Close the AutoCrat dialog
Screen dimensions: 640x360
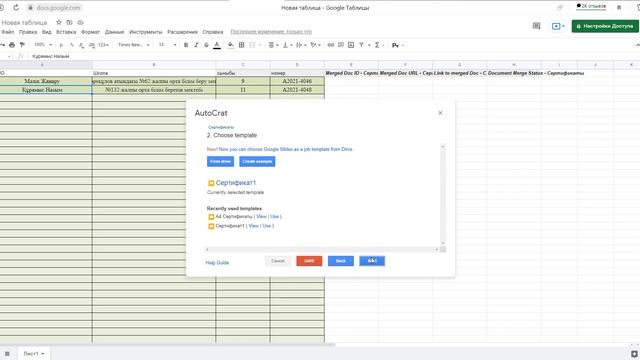(x=440, y=113)
